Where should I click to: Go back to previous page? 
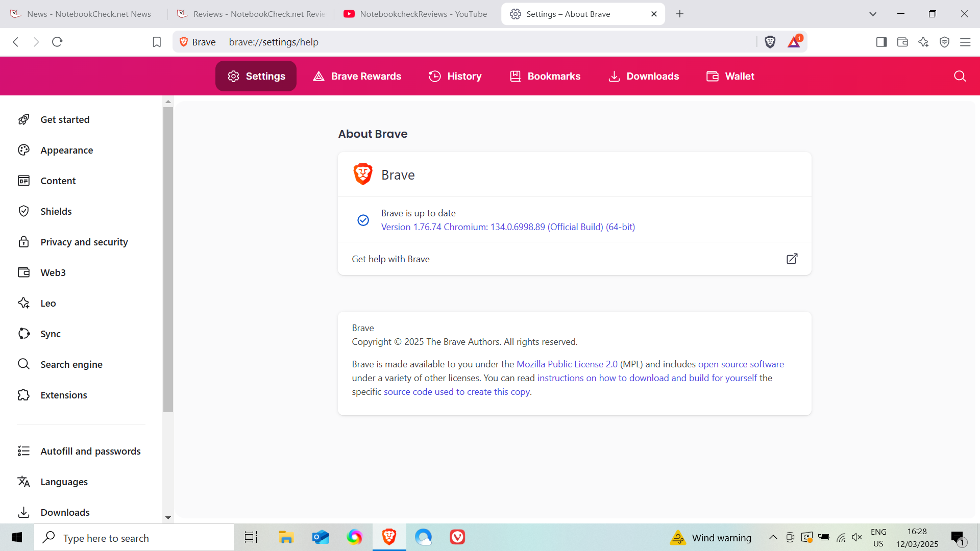coord(16,42)
